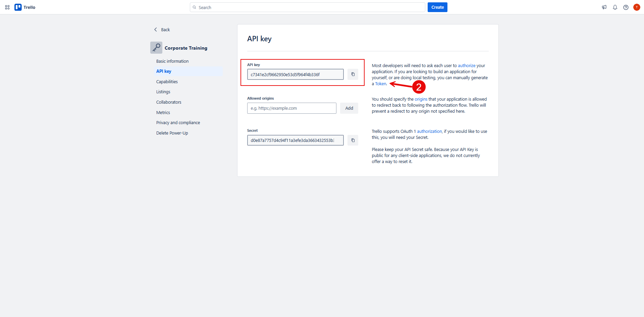Open the app switcher grid icon
The width and height of the screenshot is (644, 317).
tap(7, 7)
